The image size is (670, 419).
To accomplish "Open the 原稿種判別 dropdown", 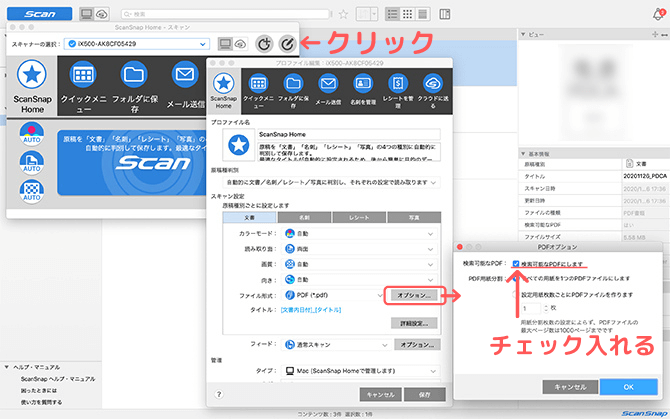I will [x=331, y=182].
